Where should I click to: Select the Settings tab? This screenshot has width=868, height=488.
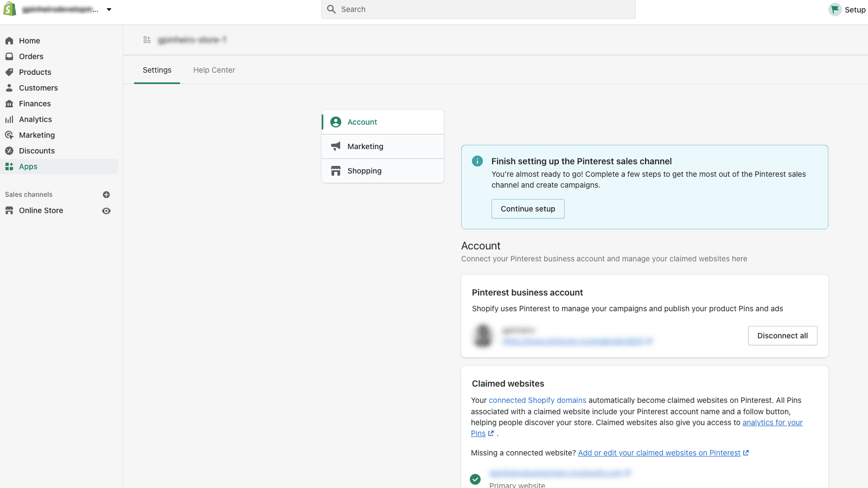click(157, 70)
